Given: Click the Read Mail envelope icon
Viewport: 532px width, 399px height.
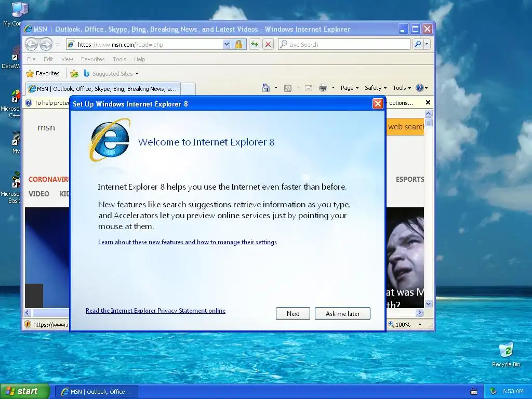Looking at the screenshot, I should pos(309,88).
